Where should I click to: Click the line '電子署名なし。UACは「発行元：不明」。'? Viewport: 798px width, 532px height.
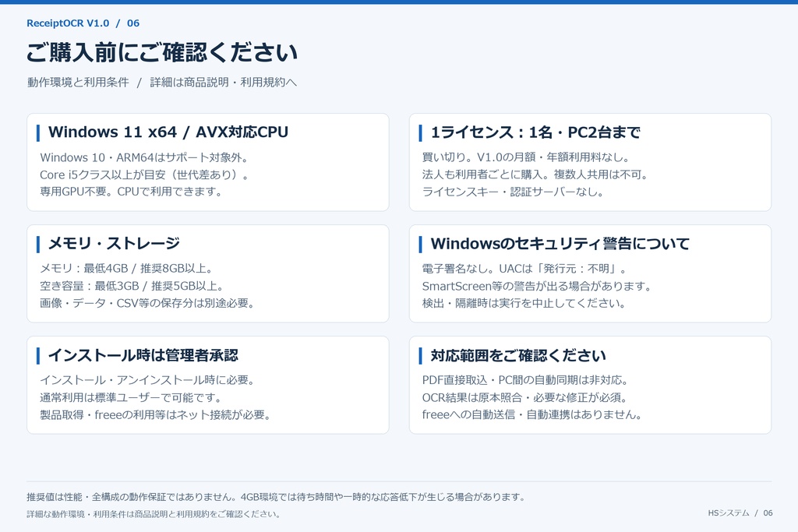point(524,269)
